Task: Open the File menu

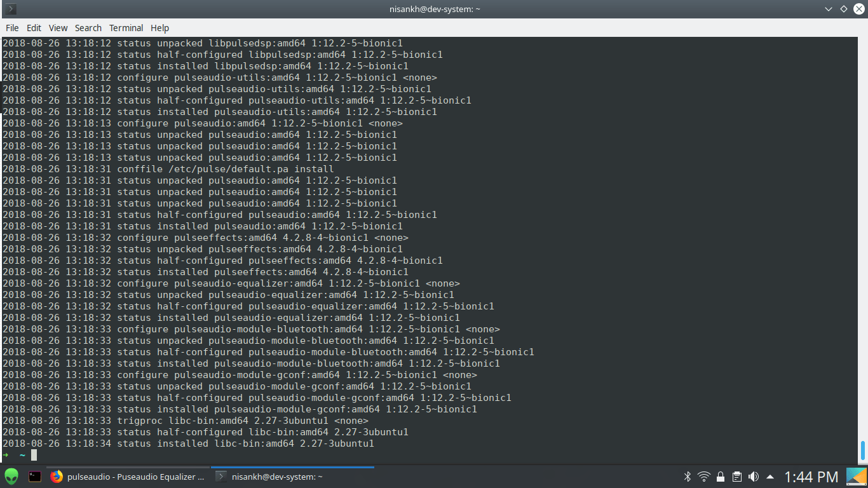Action: [12, 28]
